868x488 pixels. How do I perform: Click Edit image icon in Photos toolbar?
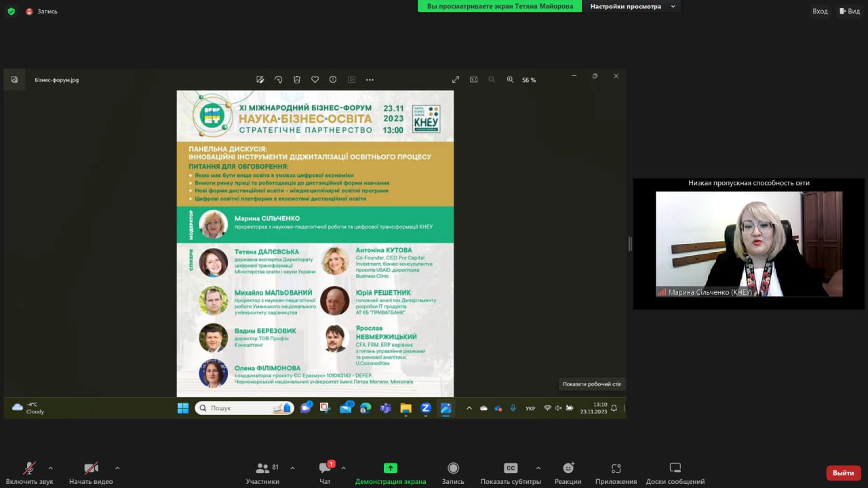coord(260,79)
